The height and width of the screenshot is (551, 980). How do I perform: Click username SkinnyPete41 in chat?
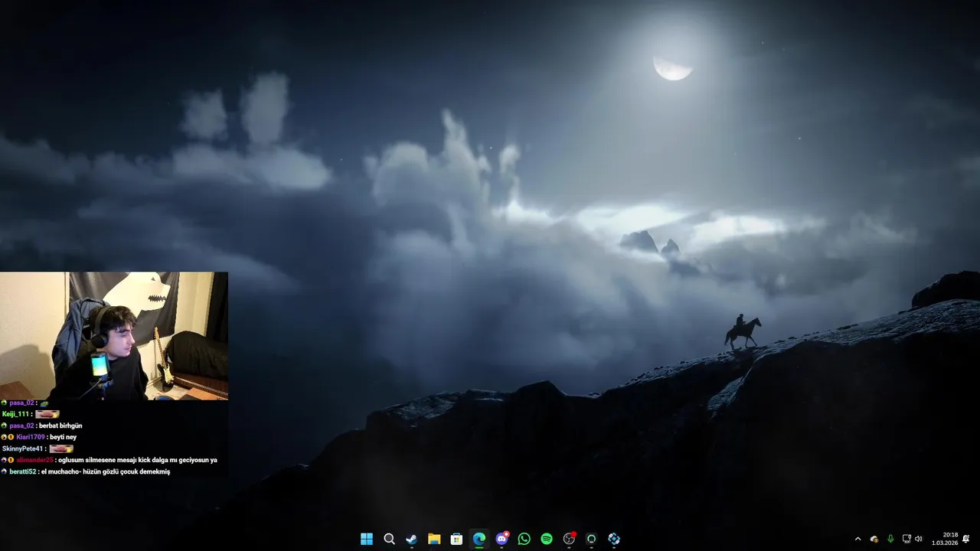(x=23, y=448)
